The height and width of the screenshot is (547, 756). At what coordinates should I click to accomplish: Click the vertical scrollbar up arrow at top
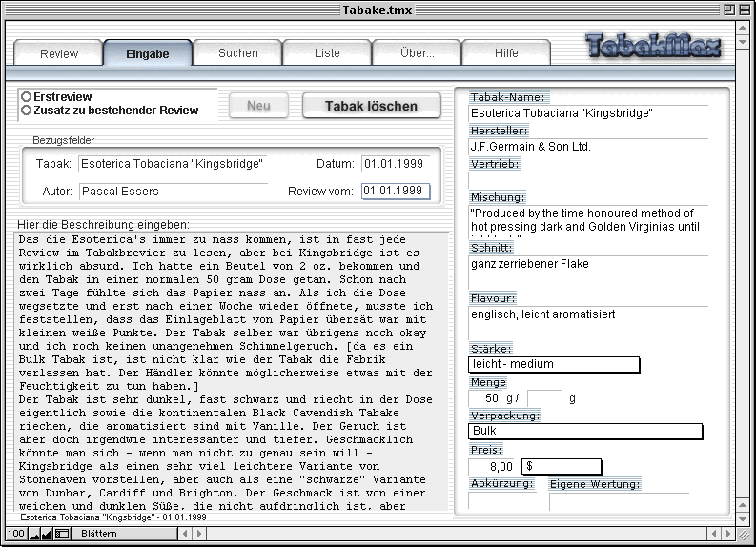point(743,28)
